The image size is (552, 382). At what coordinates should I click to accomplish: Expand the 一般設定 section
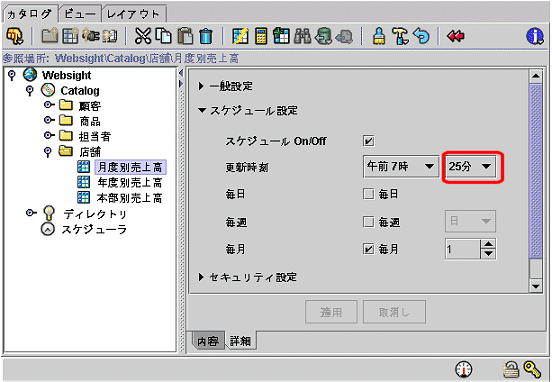226,86
